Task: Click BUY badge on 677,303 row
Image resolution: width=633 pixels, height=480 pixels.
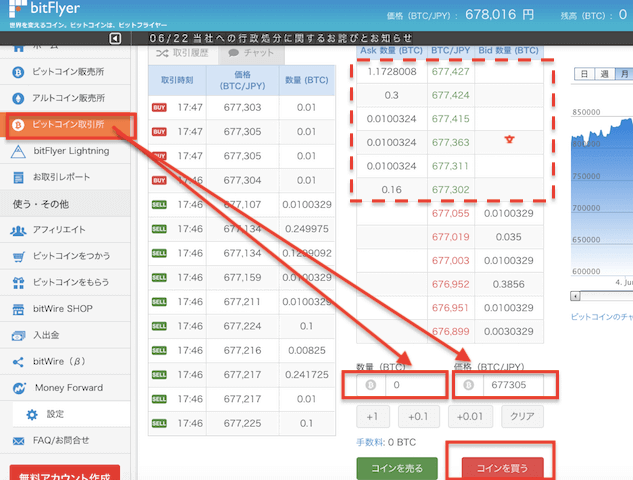Action: point(159,108)
